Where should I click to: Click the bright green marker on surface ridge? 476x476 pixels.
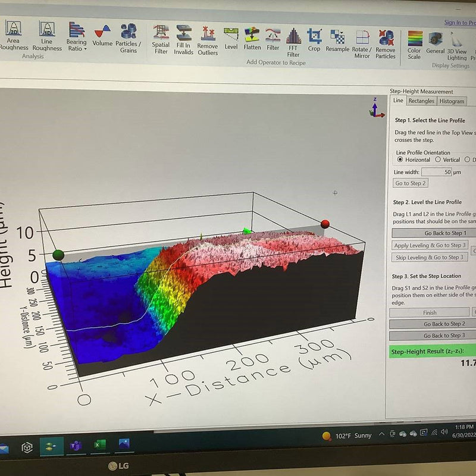pyautogui.click(x=247, y=231)
